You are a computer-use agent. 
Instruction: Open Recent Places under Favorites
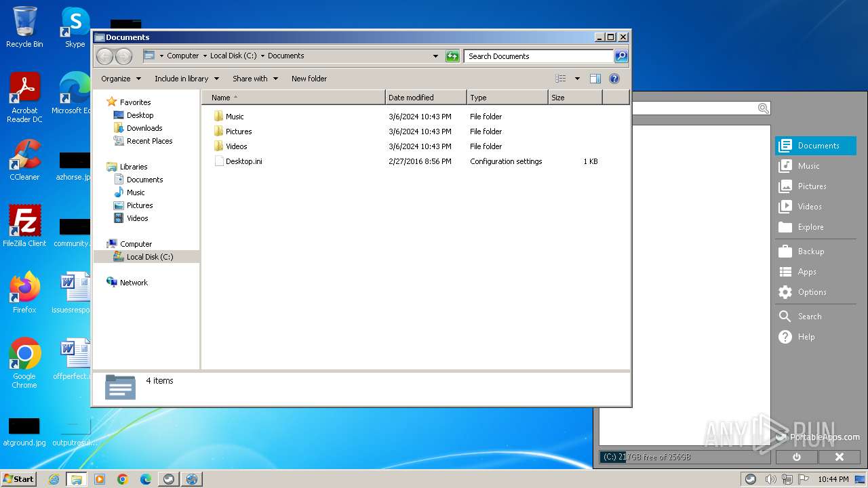click(149, 141)
